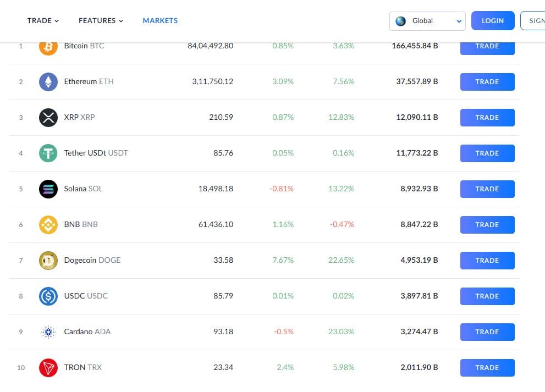The width and height of the screenshot is (545, 392).
Task: Click TRON's 2.4% change value
Action: (x=285, y=367)
